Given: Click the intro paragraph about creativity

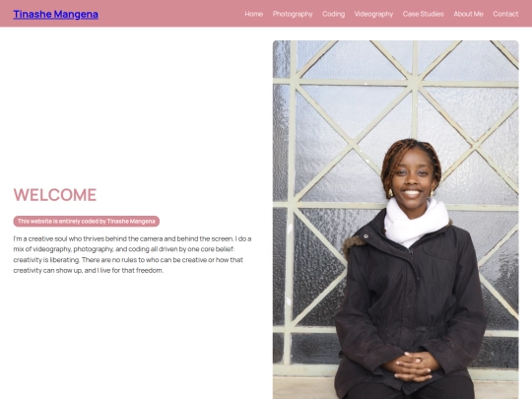Looking at the screenshot, I should click(132, 254).
